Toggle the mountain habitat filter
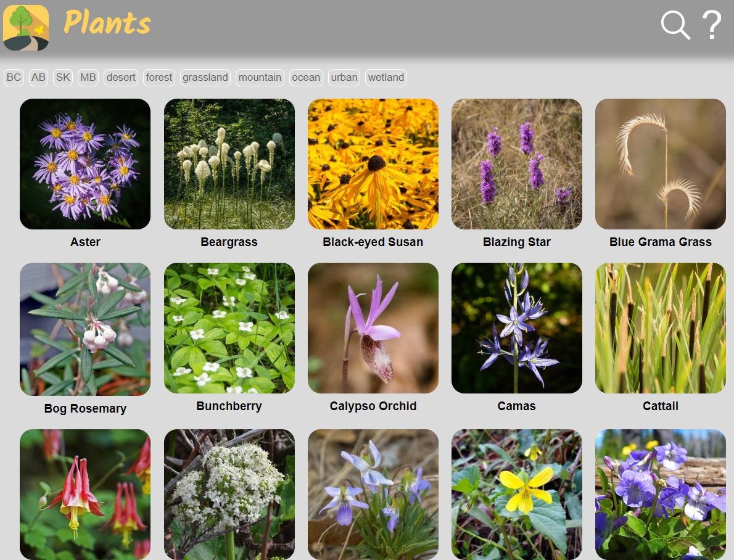734x560 pixels. tap(260, 77)
